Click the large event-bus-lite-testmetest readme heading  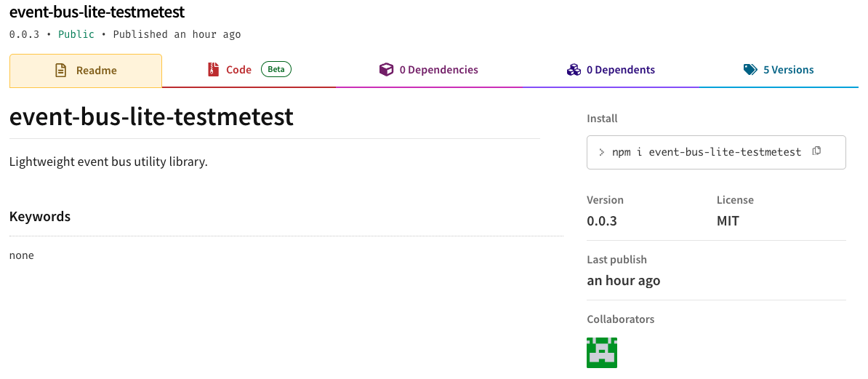tap(151, 117)
